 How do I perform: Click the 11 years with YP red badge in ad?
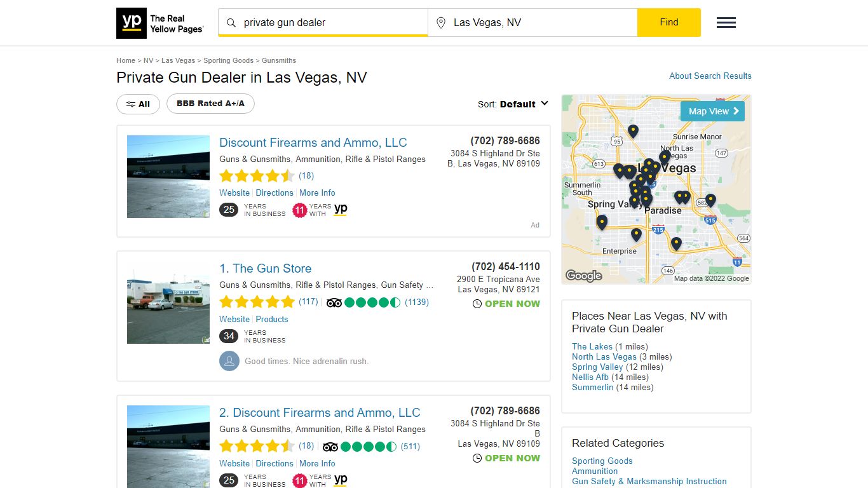[300, 210]
